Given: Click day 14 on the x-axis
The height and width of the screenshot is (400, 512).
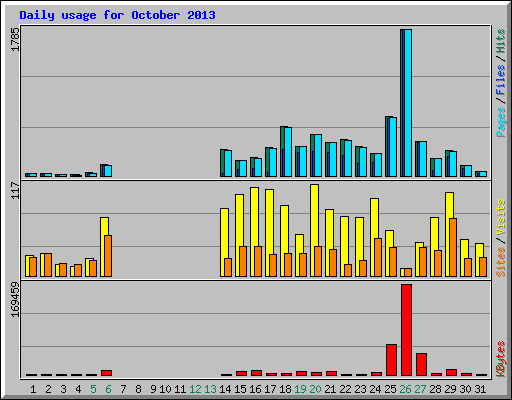Looking at the screenshot, I should click(225, 389).
